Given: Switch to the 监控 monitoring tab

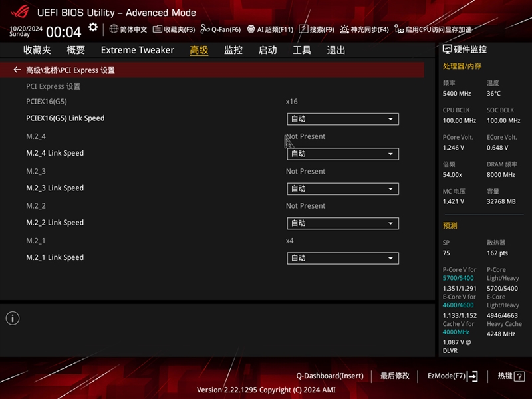Looking at the screenshot, I should (233, 50).
